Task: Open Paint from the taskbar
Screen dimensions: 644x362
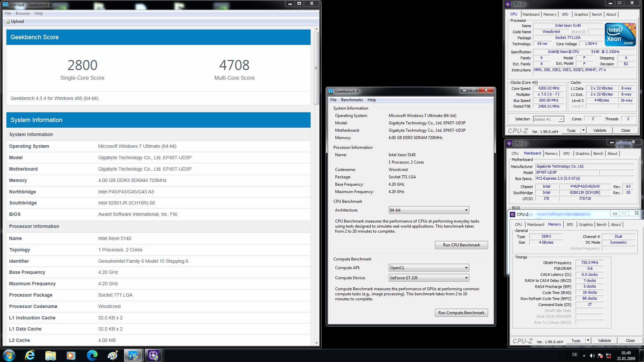Action: 112,355
